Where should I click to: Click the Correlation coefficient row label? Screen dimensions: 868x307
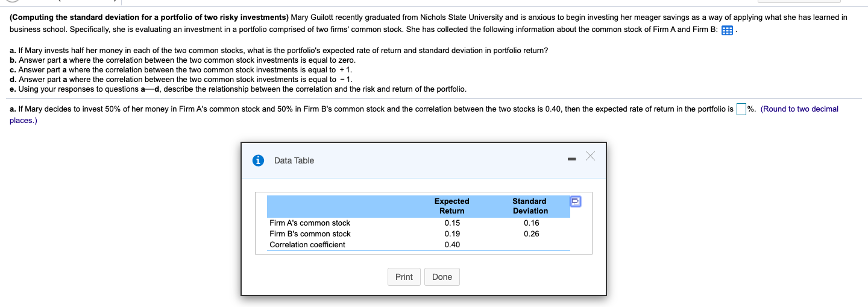[x=307, y=245]
